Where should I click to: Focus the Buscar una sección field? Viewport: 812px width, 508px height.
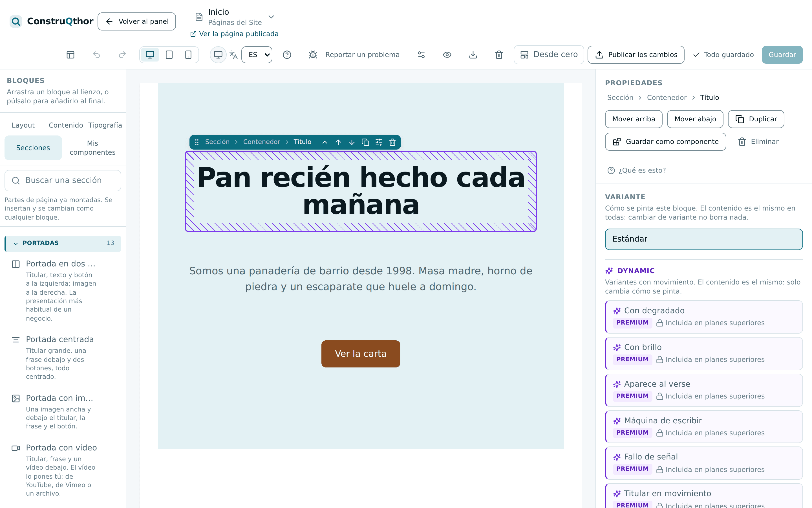63,180
